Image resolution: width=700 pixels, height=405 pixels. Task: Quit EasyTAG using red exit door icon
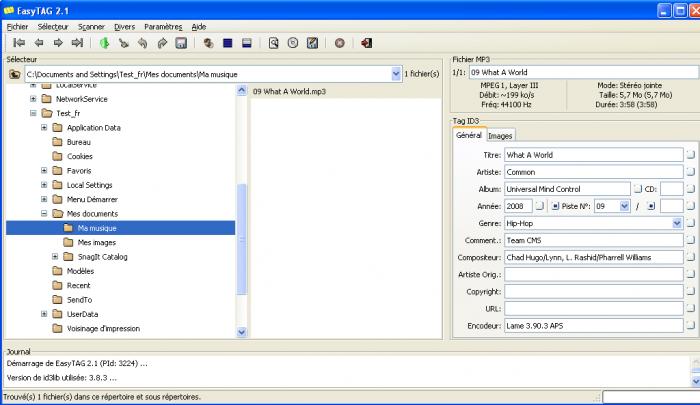[x=367, y=43]
